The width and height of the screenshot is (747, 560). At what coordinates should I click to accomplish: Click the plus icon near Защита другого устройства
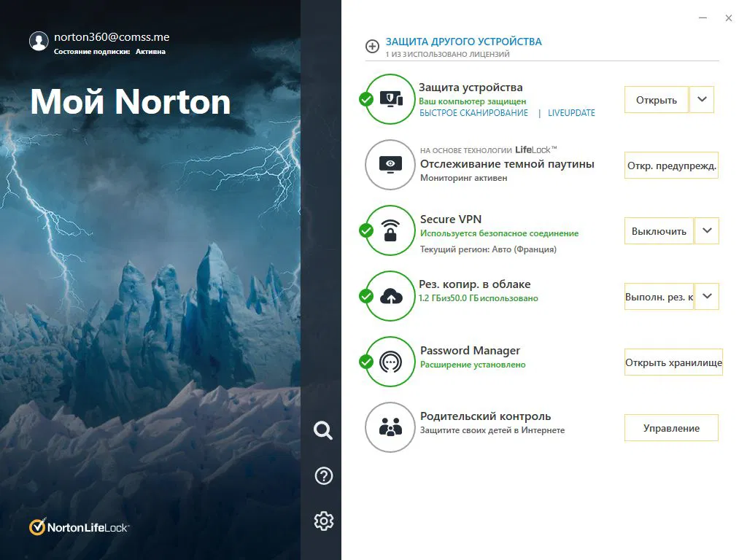pos(371,46)
